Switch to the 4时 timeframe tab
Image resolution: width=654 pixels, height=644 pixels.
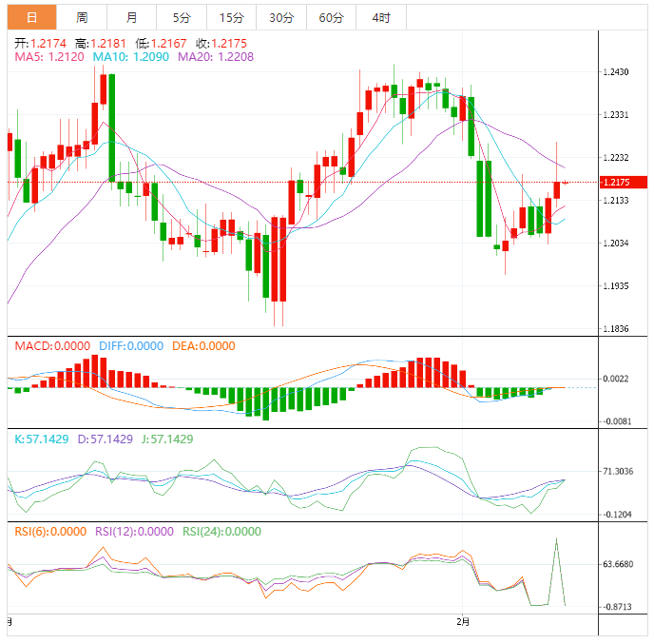pos(381,17)
